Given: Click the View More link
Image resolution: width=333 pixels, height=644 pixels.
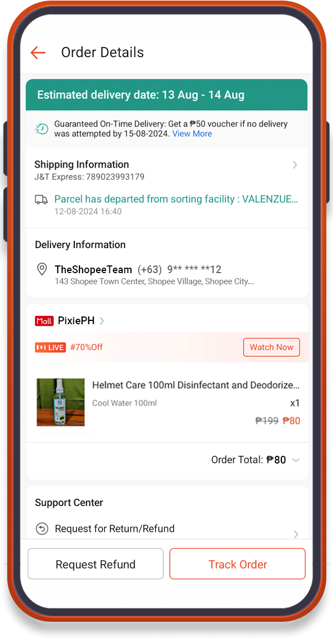Looking at the screenshot, I should (192, 134).
